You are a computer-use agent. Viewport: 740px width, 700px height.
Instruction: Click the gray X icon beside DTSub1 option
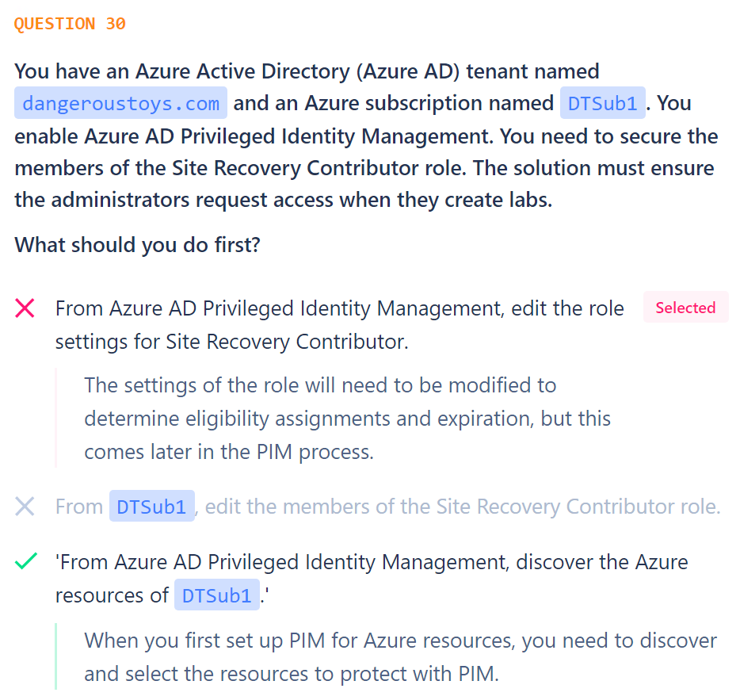[25, 507]
